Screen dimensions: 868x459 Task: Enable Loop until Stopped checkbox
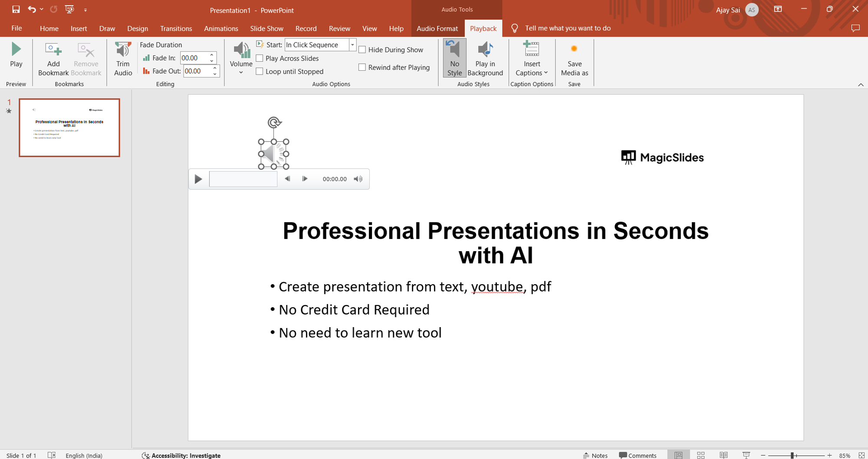click(260, 71)
